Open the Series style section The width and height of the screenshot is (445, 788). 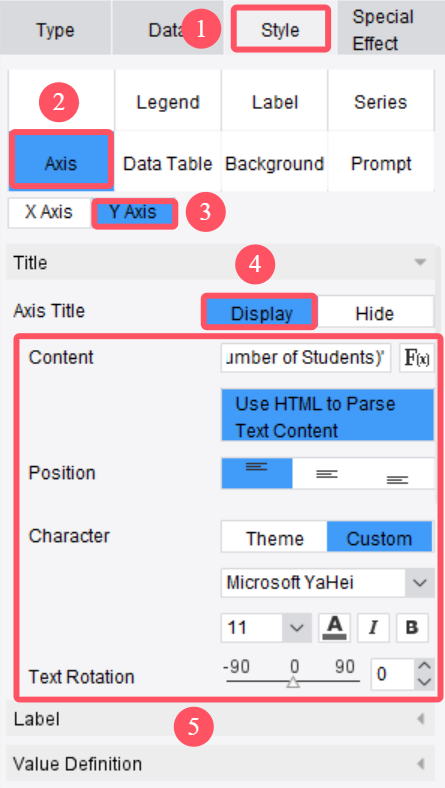click(x=381, y=102)
